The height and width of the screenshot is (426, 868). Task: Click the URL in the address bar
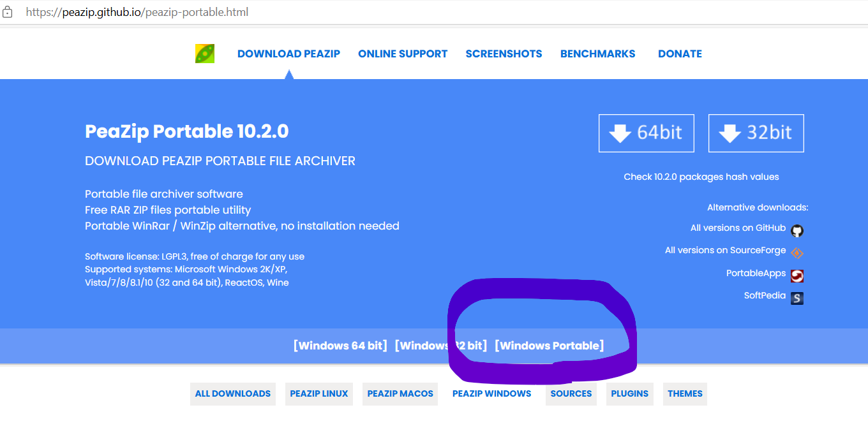click(137, 12)
